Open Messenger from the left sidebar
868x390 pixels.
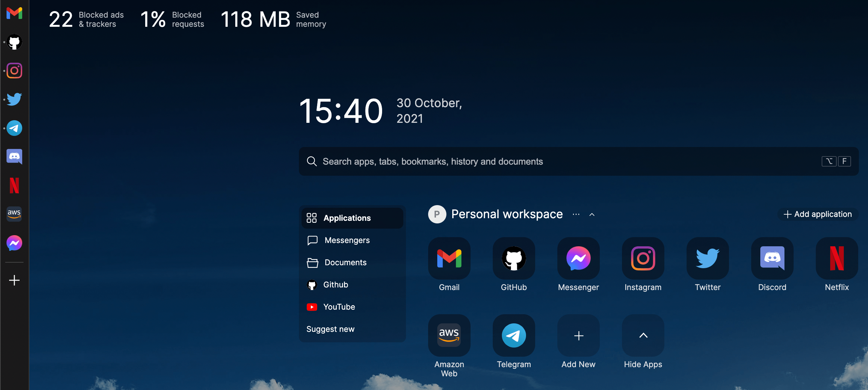click(x=14, y=243)
